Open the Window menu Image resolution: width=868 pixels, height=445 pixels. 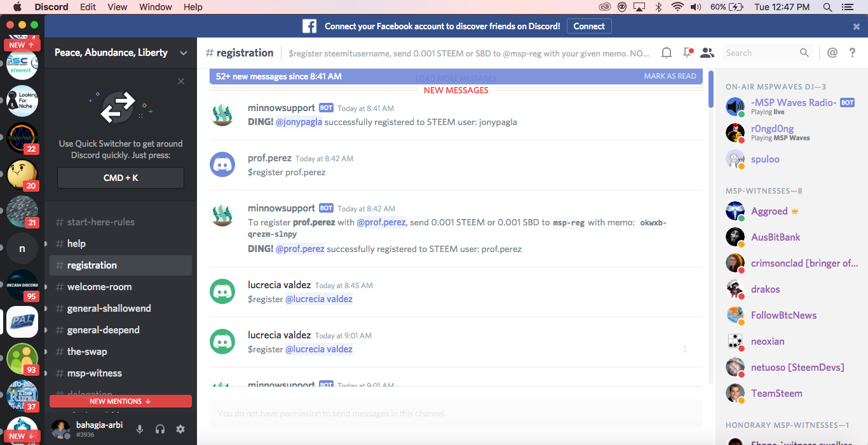156,7
